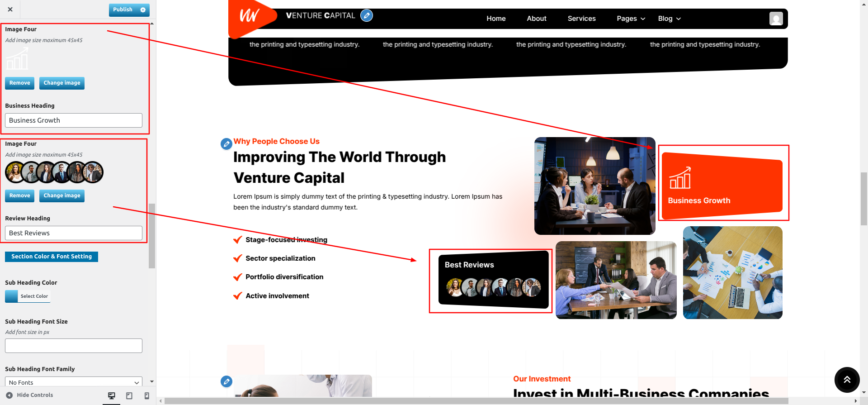Click the scroll-to-top double chevron button
Viewport: 868px width, 405px height.
(x=847, y=380)
